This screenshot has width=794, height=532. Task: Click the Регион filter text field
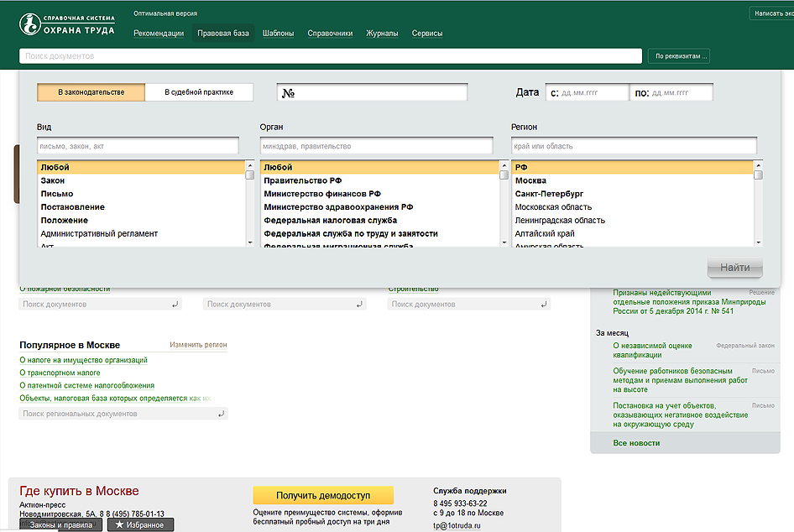(634, 146)
